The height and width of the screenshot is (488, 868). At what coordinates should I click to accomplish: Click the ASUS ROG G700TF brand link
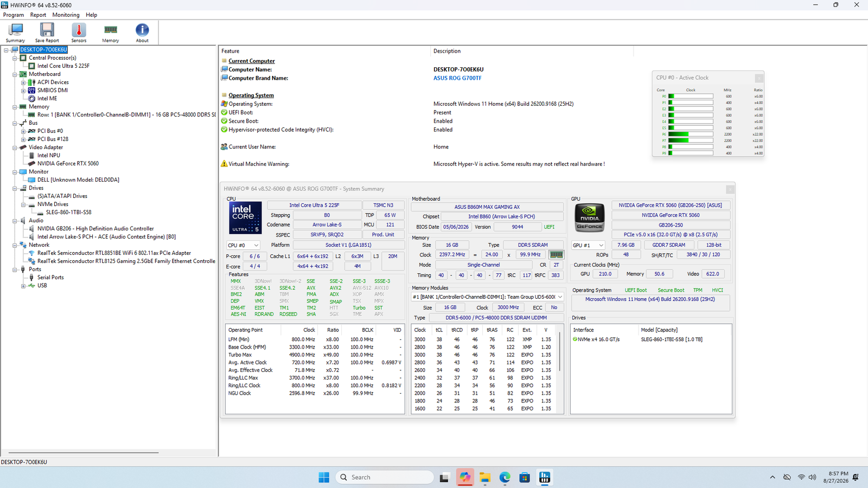(457, 78)
